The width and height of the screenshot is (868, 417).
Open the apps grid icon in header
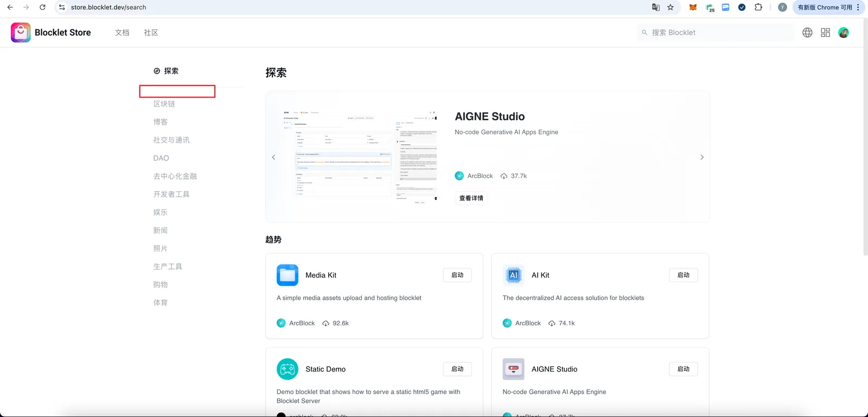pyautogui.click(x=826, y=33)
